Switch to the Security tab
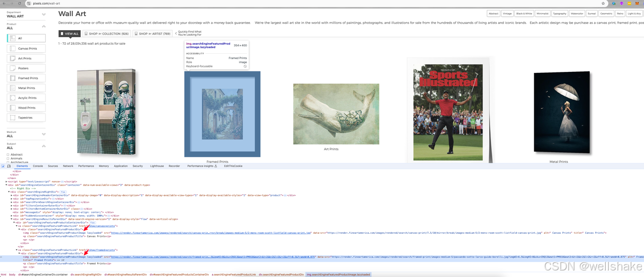 138,166
